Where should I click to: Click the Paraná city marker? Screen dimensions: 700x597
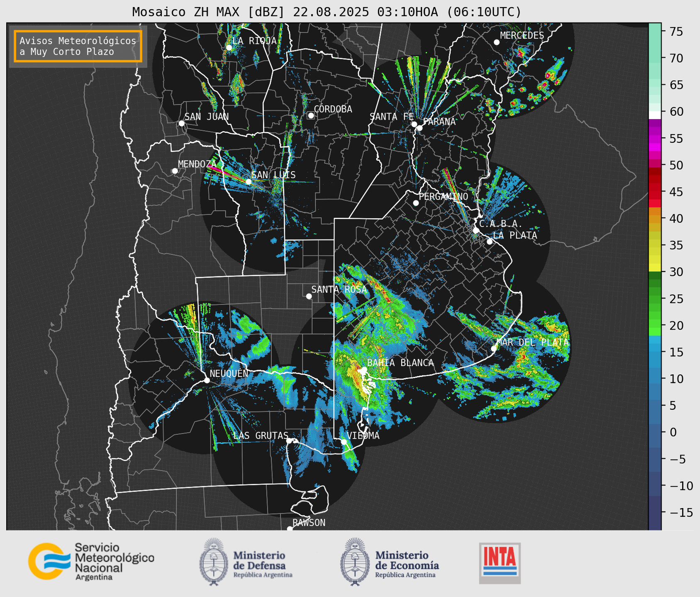point(420,128)
